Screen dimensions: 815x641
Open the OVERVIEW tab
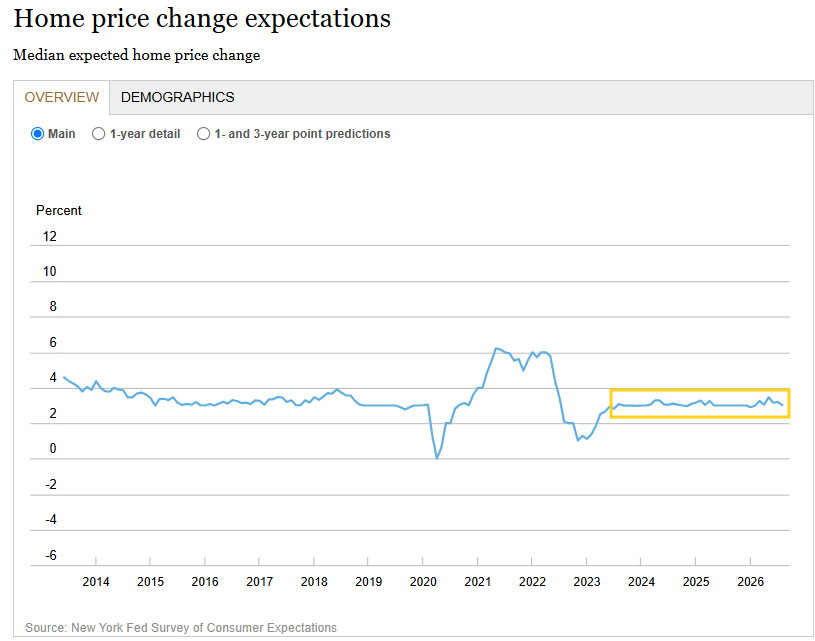(61, 97)
